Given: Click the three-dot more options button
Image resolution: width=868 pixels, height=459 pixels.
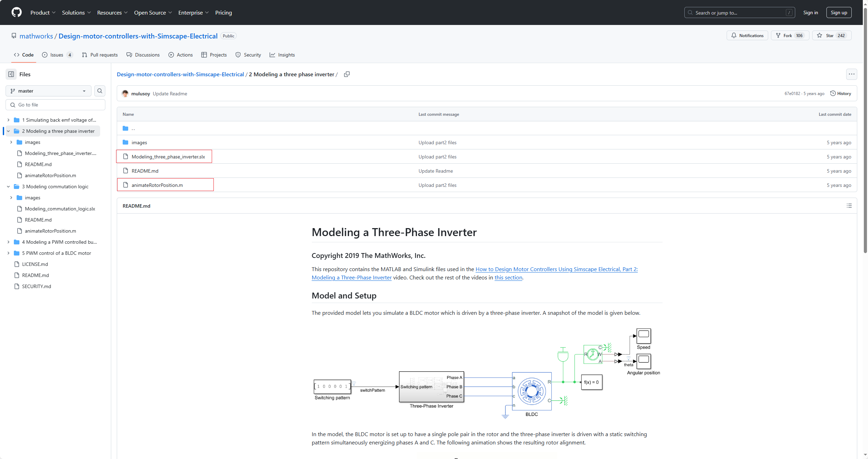Looking at the screenshot, I should click(x=851, y=74).
